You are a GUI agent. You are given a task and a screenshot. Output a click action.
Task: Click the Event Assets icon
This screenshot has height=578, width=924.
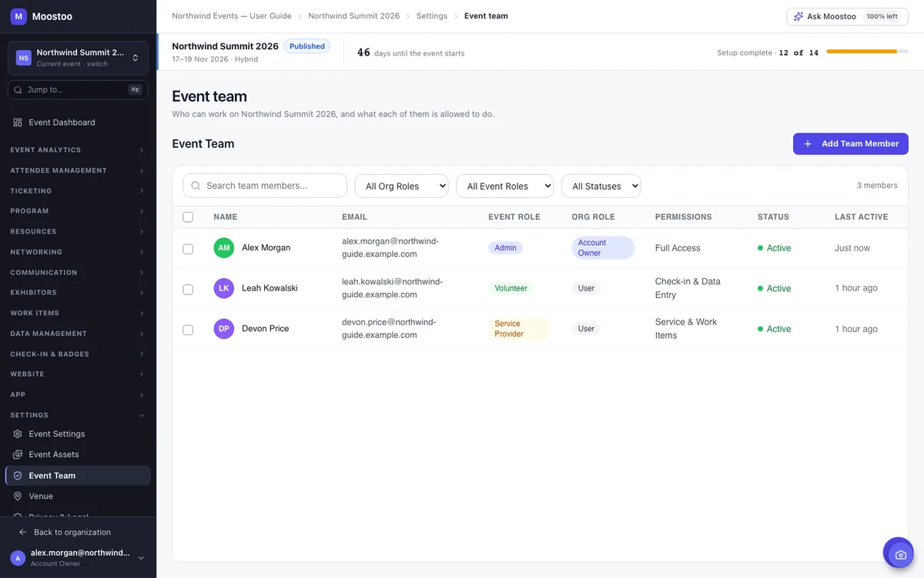pos(18,455)
